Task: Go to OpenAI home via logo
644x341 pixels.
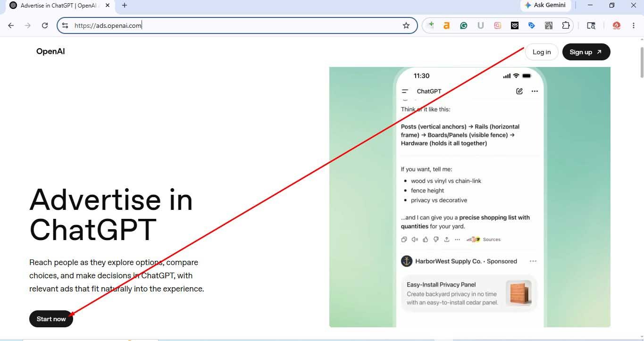Action: [50, 51]
